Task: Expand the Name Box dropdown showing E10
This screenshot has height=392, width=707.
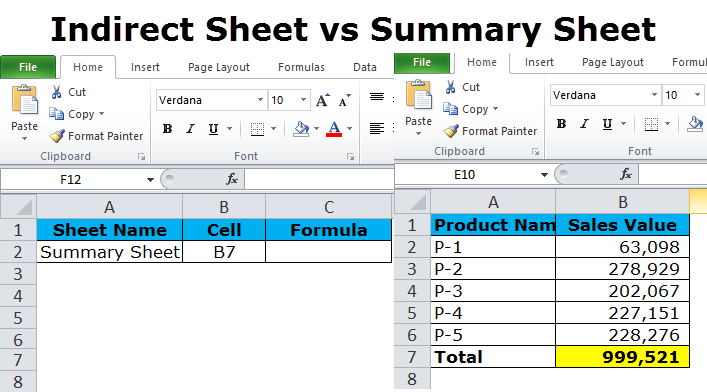Action: point(544,175)
